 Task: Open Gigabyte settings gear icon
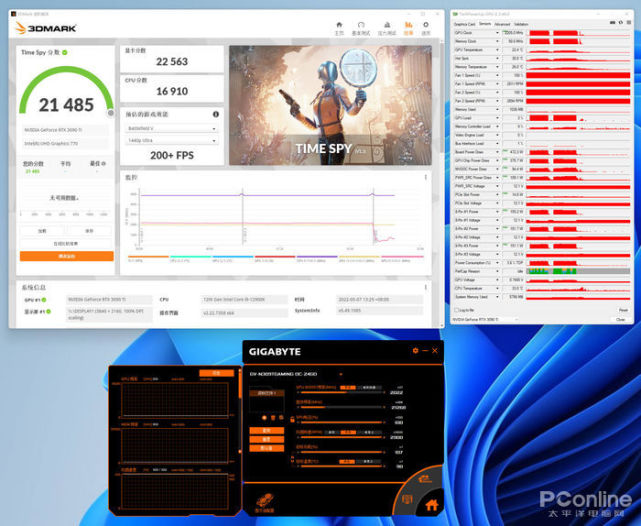pos(415,350)
